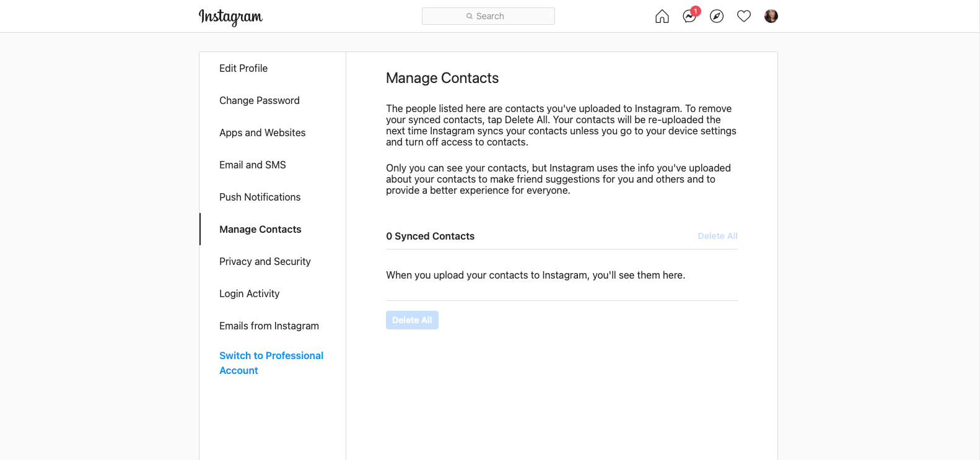Focus the Search input field
This screenshot has height=460, width=980.
tap(488, 16)
